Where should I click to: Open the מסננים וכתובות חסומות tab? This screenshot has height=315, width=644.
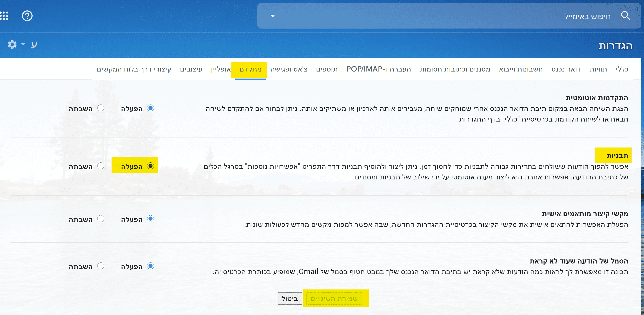[x=455, y=69]
